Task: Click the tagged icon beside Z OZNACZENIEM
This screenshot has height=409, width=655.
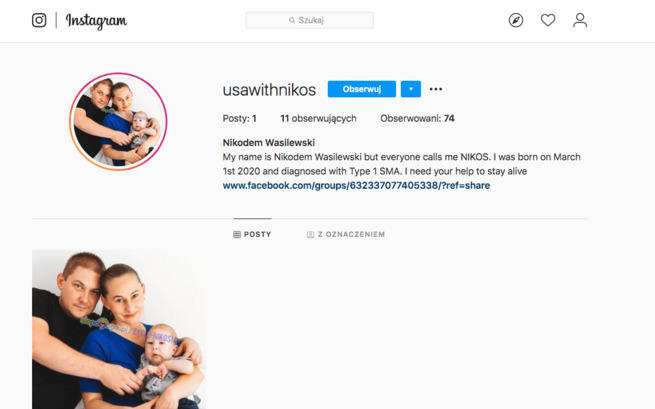Action: (x=310, y=234)
